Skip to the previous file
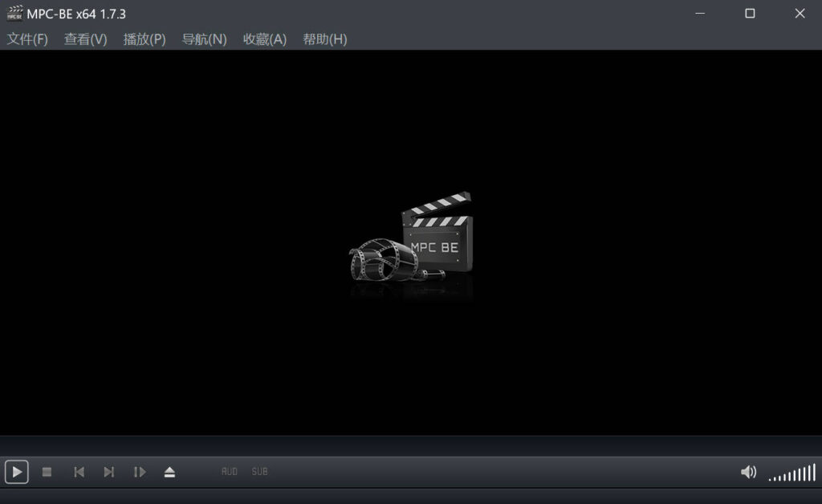 79,472
